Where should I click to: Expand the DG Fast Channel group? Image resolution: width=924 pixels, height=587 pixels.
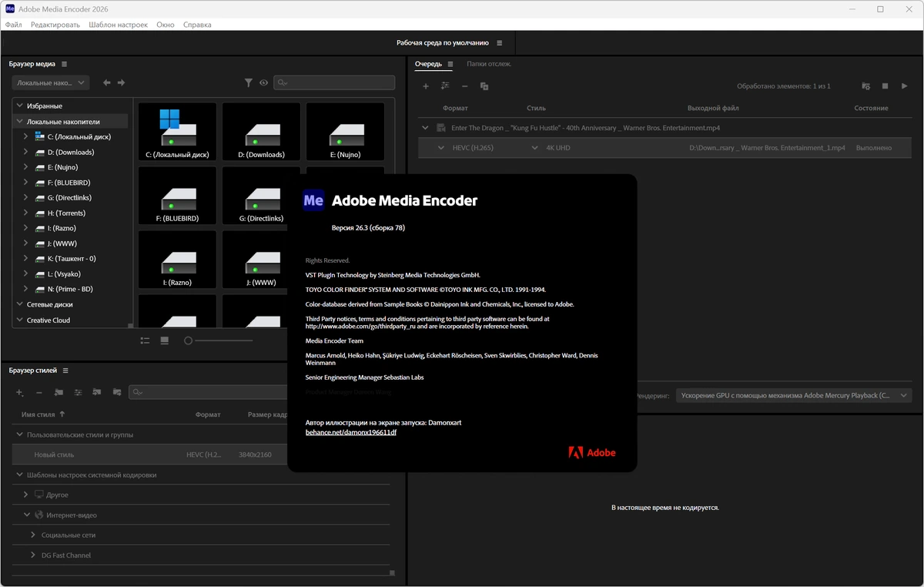(33, 555)
